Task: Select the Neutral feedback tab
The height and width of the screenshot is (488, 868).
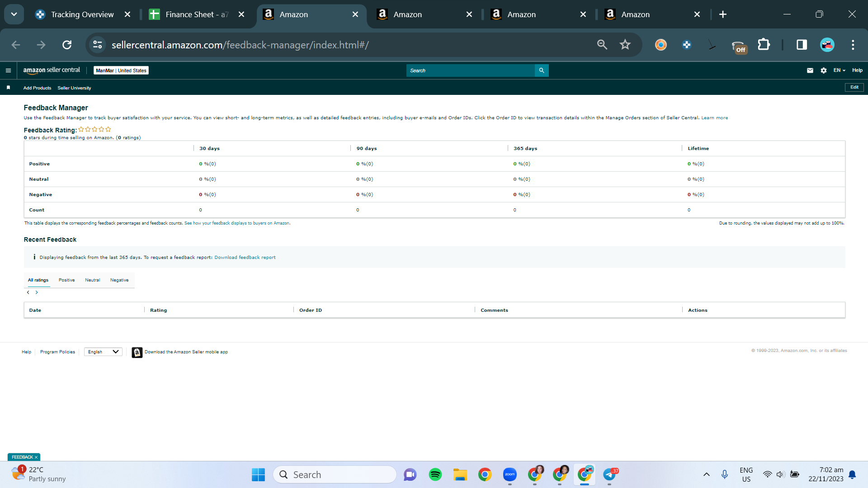Action: tap(93, 280)
